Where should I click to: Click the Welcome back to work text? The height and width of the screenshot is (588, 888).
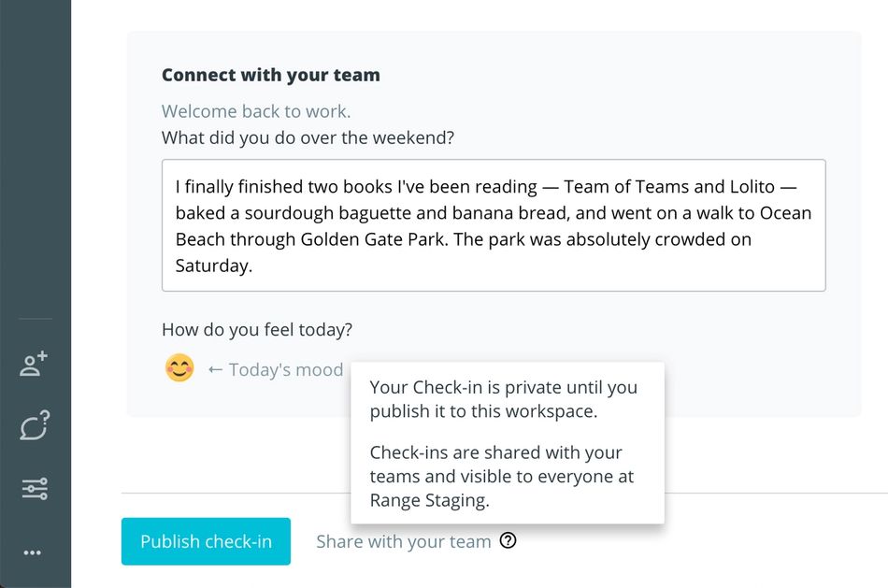click(x=256, y=111)
